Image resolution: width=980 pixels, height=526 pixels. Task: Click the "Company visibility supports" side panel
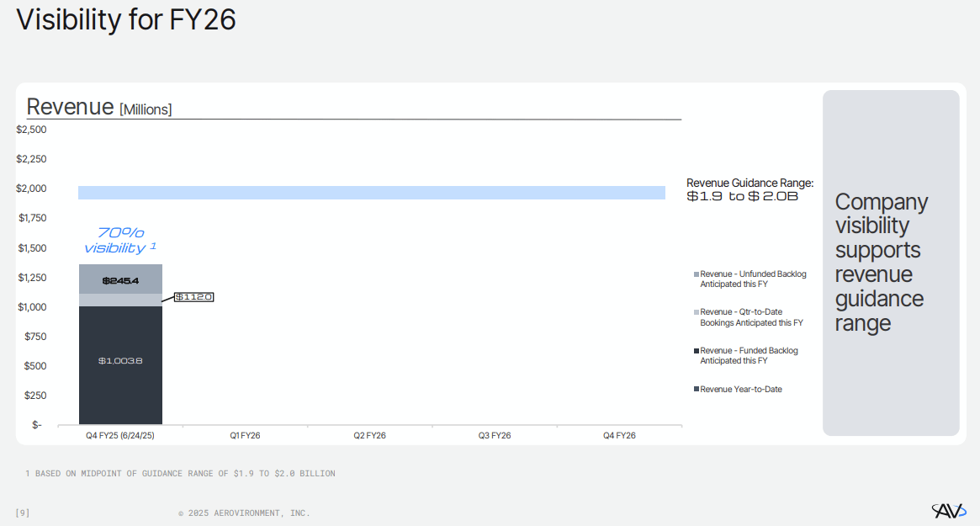[890, 262]
